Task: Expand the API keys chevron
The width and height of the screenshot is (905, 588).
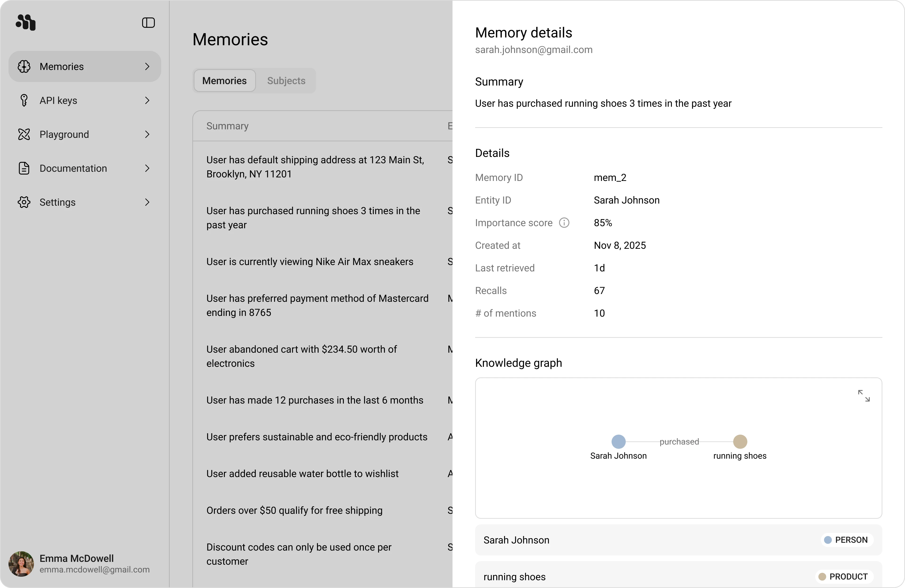Action: [147, 100]
